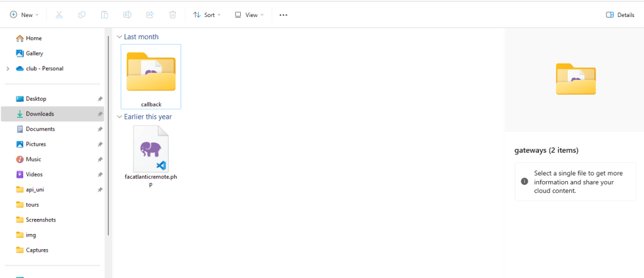Click the Delete trash icon
This screenshot has width=644, height=278.
click(x=172, y=15)
